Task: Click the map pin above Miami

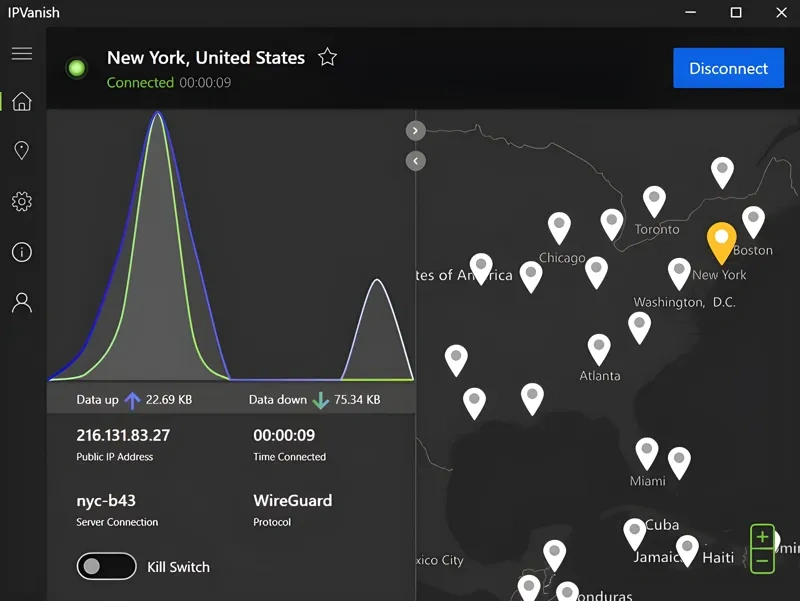Action: click(647, 452)
